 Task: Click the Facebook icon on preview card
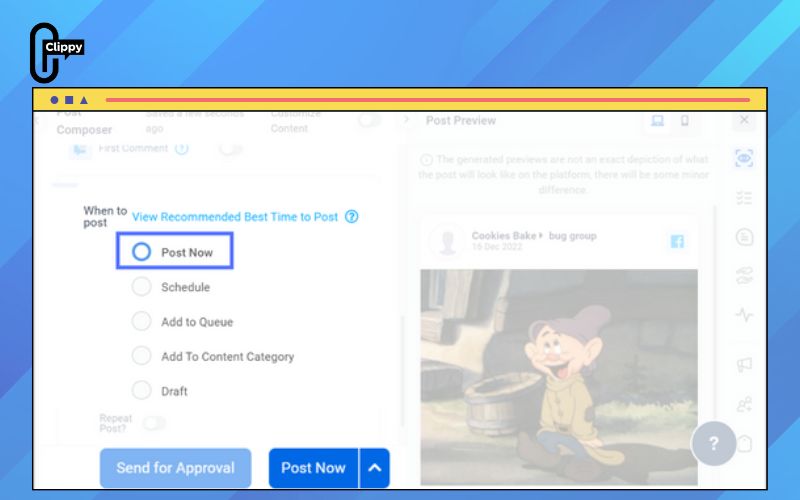pyautogui.click(x=677, y=241)
